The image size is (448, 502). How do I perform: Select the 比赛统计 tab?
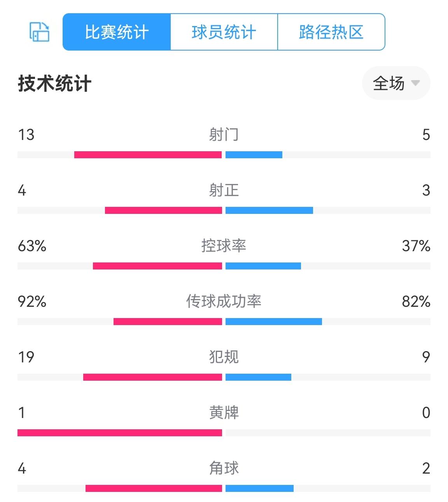(117, 32)
